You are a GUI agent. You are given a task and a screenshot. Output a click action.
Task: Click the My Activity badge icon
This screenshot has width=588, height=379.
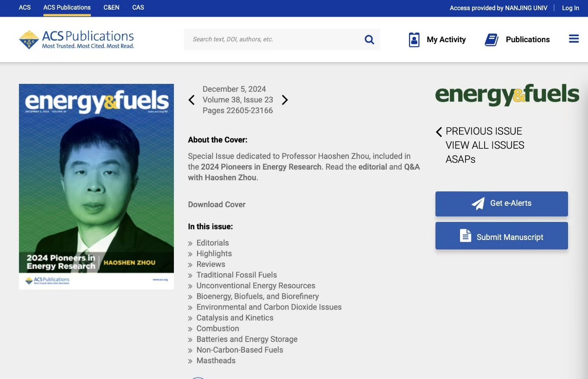(x=414, y=40)
